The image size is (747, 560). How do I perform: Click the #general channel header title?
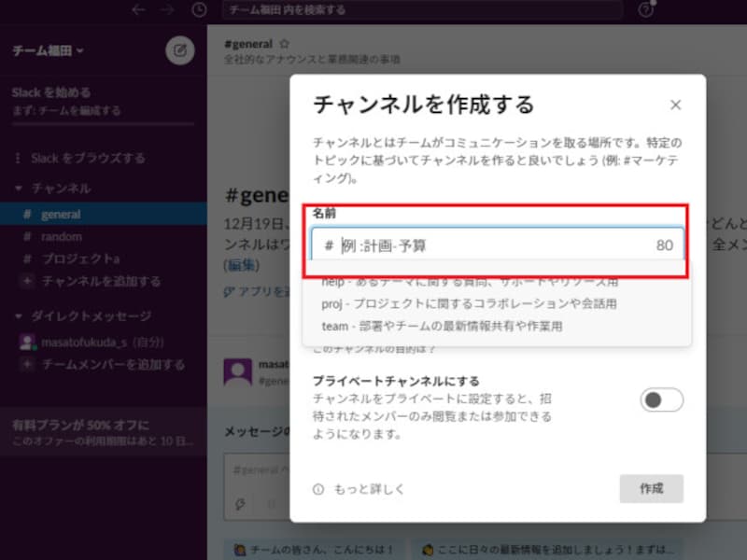pos(248,44)
